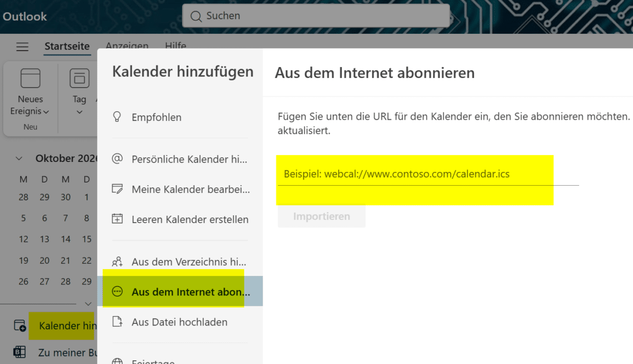Select date 30 in the mini calendar
Image resolution: width=633 pixels, height=364 pixels.
pyautogui.click(x=65, y=197)
